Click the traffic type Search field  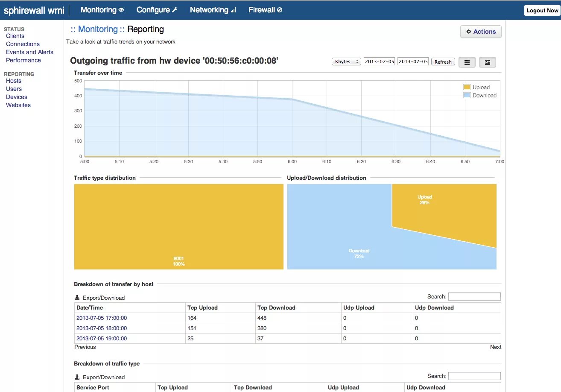(474, 376)
